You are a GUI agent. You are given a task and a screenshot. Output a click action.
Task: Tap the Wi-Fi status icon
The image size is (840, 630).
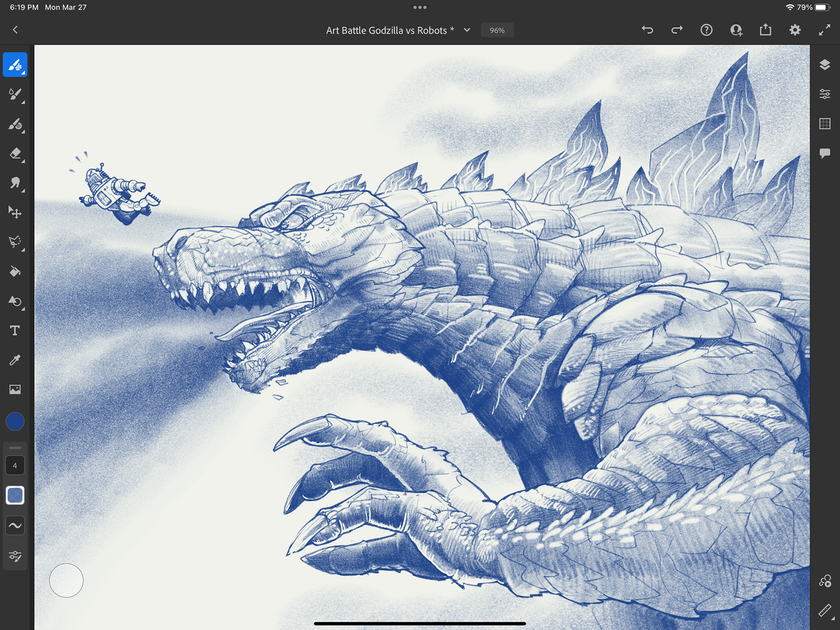[790, 7]
